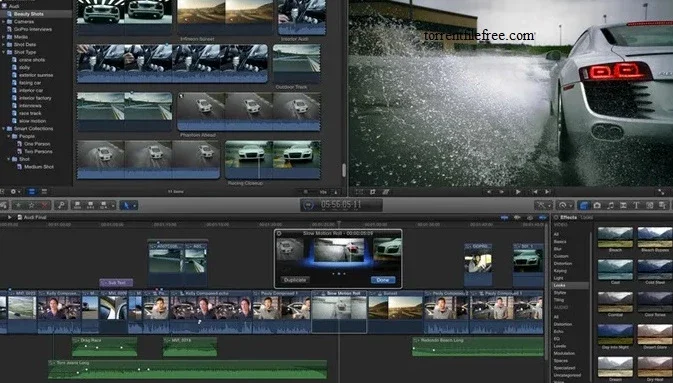Click the background tasks dial beside timecode
The width and height of the screenshot is (673, 383).
(x=308, y=205)
